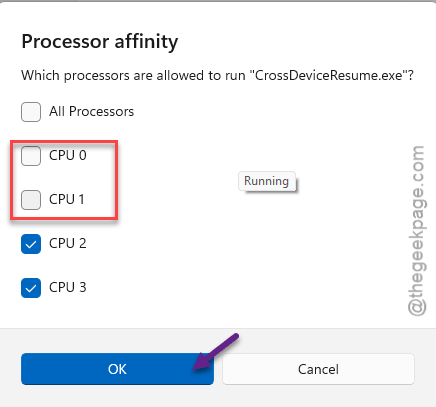Click the Processor affinity heading
This screenshot has height=407, width=436.
(100, 42)
